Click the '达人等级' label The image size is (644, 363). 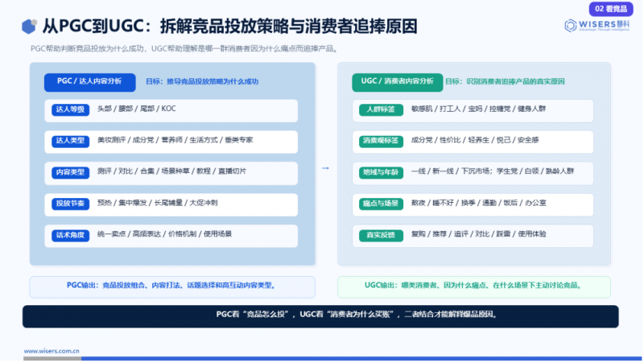(70, 109)
